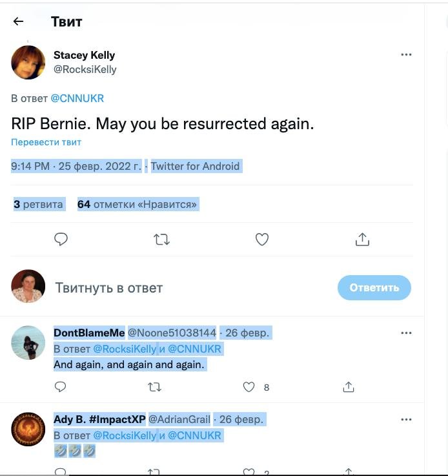View the 3 ретвита list

(39, 205)
